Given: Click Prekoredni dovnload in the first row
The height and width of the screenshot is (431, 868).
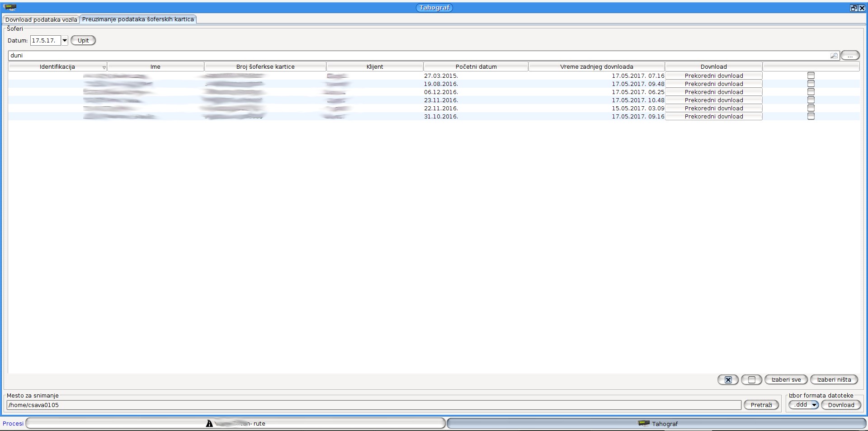Looking at the screenshot, I should pyautogui.click(x=713, y=76).
